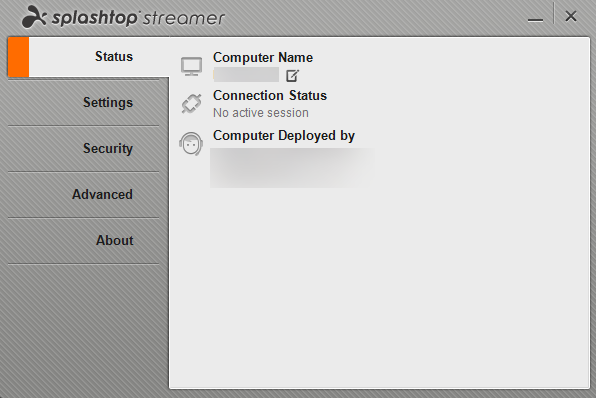
Task: Click the monitor icon beside Computer Name
Action: click(x=191, y=67)
